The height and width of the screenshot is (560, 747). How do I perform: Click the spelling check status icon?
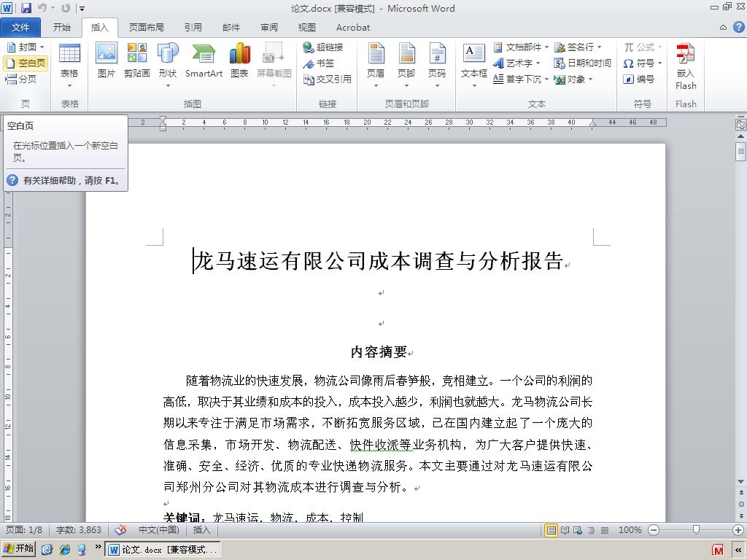click(x=120, y=530)
